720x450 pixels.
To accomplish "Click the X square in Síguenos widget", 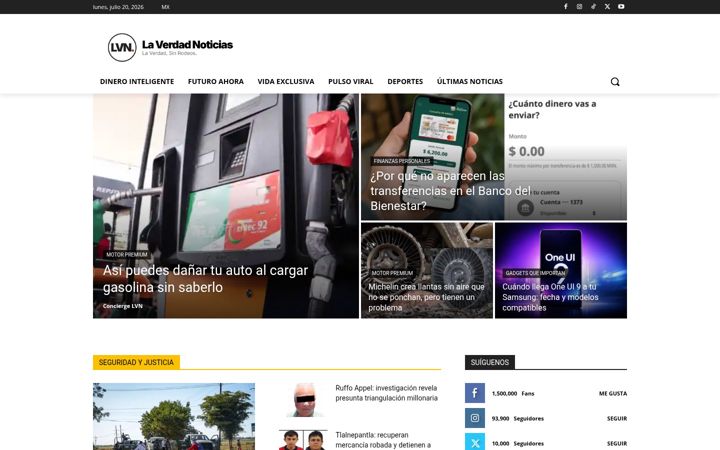I will [x=475, y=442].
